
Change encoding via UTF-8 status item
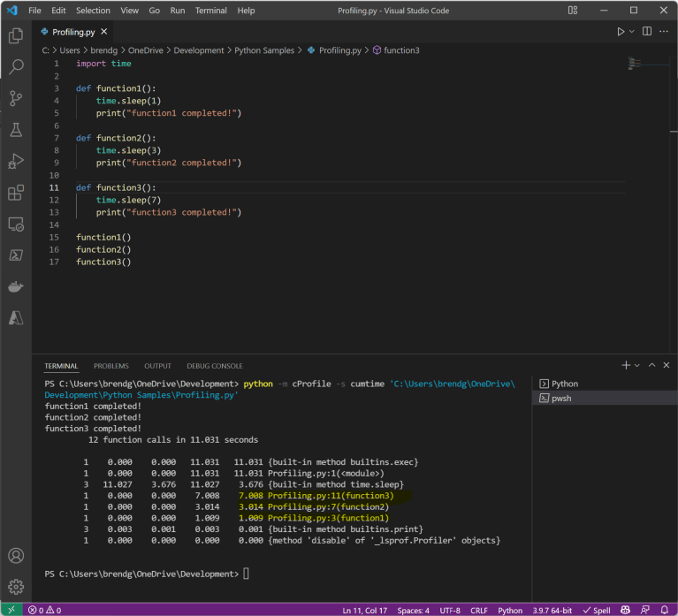point(450,611)
